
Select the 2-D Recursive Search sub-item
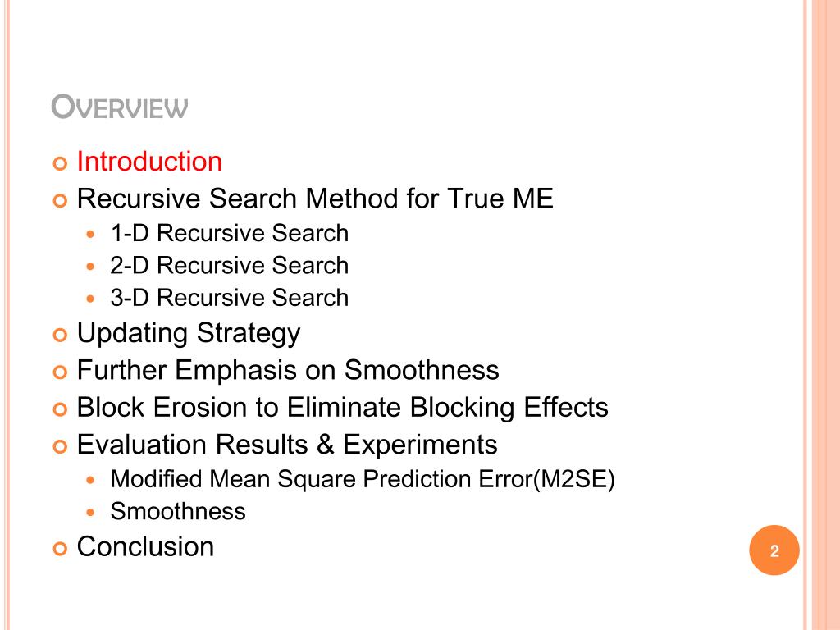tap(230, 265)
